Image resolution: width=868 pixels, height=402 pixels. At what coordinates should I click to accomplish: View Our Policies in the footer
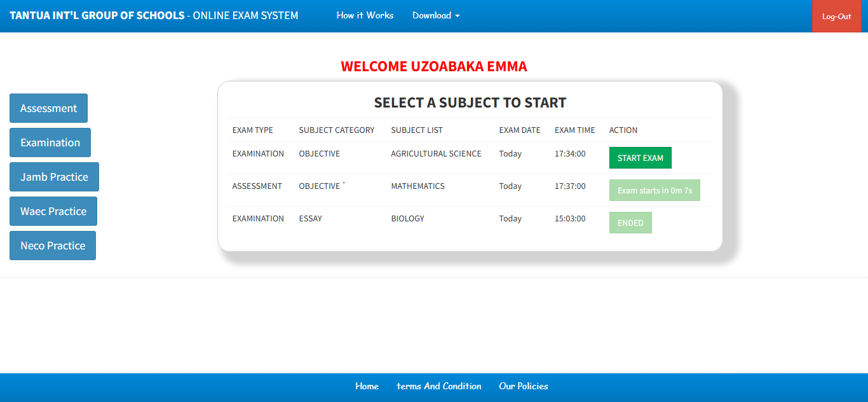click(524, 386)
